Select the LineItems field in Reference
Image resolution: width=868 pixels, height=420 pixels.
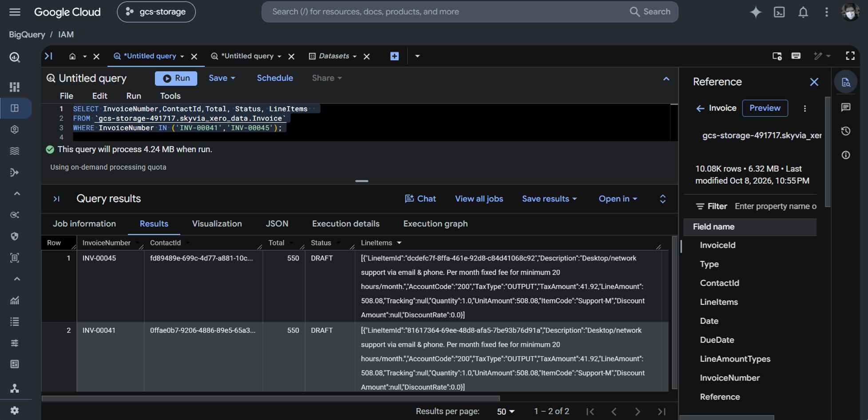point(719,302)
